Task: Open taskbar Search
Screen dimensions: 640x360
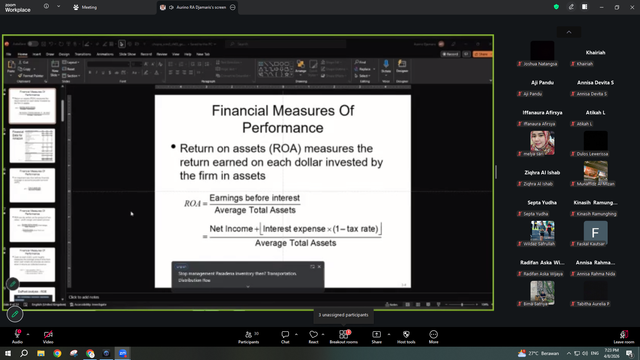Action: [x=24, y=353]
